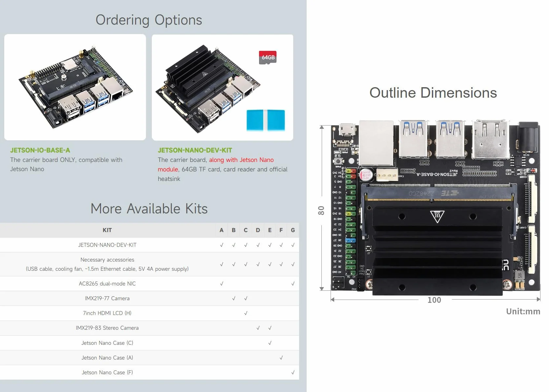The image size is (549, 392).
Task: Click the 'AC8265 dual-mode NIC' row label
Action: coord(107,284)
